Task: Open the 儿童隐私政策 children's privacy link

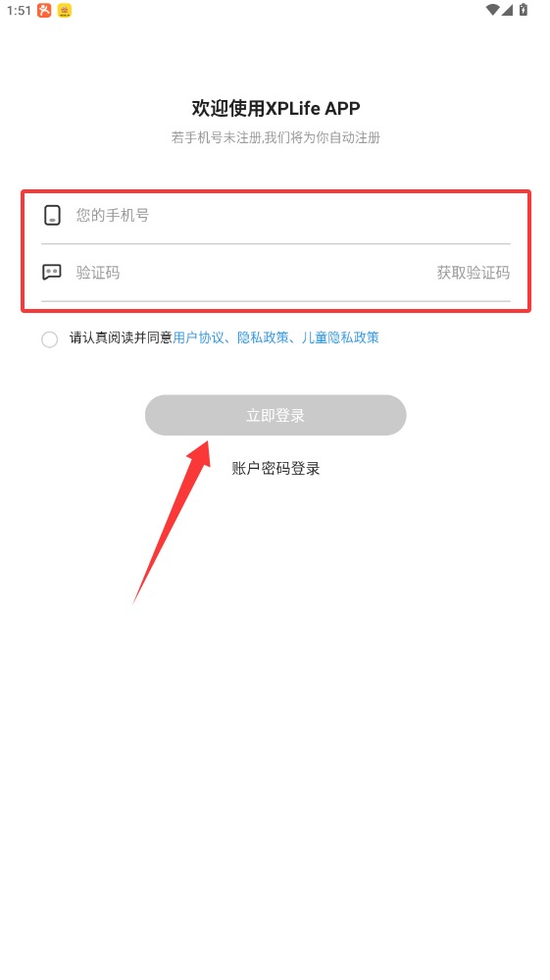Action: [x=340, y=337]
